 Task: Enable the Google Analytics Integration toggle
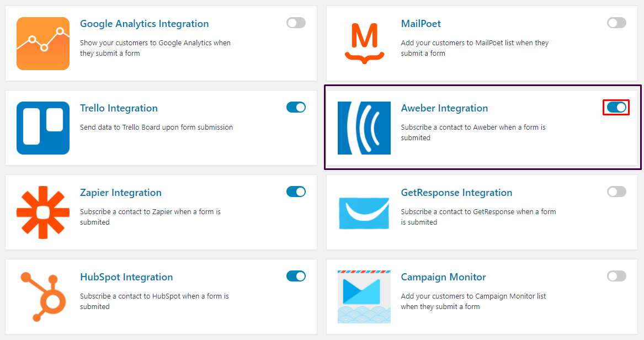(296, 23)
